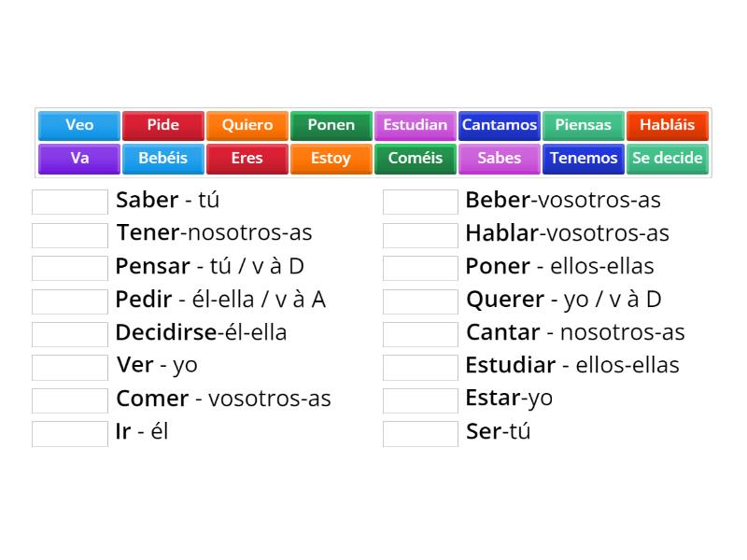The width and height of the screenshot is (747, 560).
Task: Click the 'Bebéis' tile
Action: tap(162, 159)
